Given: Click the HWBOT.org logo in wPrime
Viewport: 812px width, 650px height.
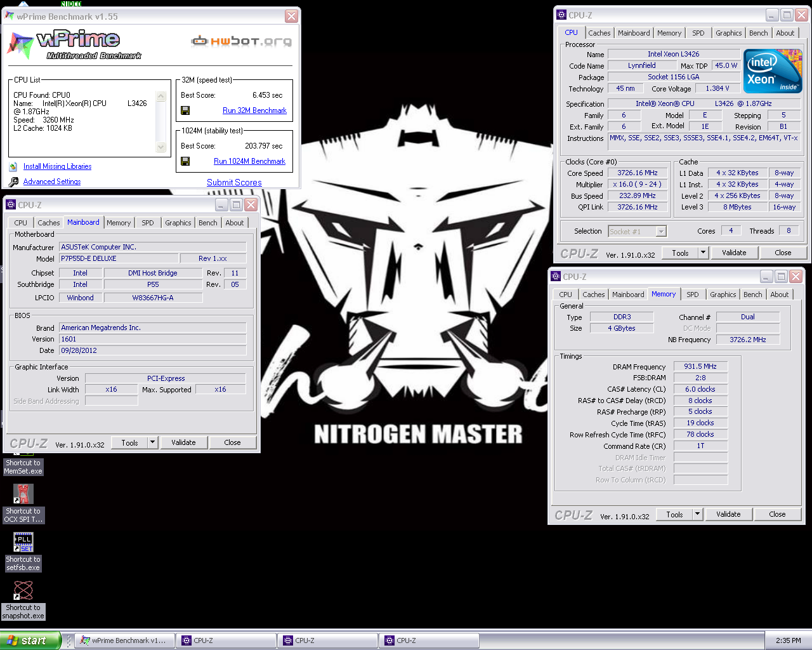Looking at the screenshot, I should 242,41.
